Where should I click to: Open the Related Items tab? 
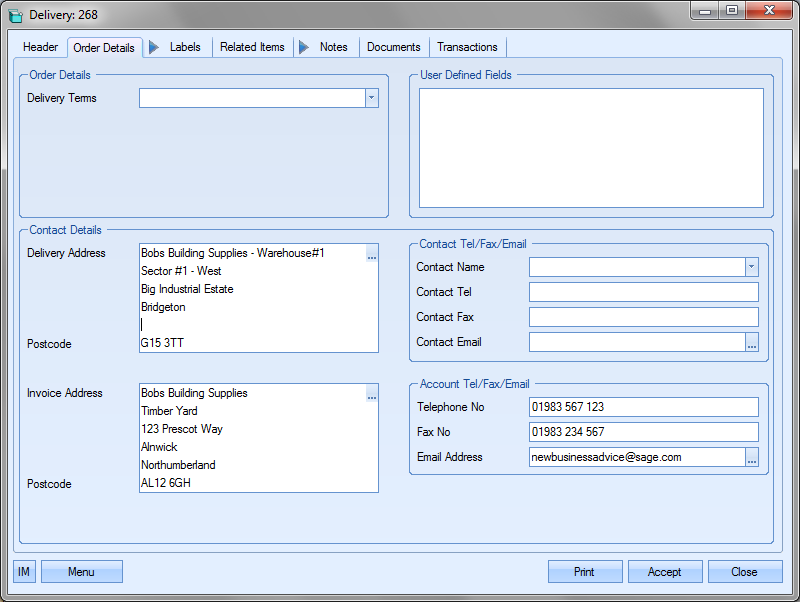[x=252, y=47]
